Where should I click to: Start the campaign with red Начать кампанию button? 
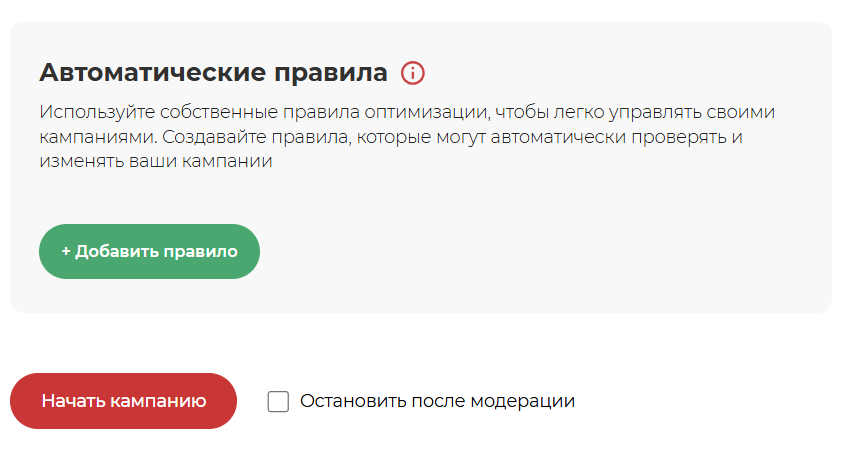123,401
